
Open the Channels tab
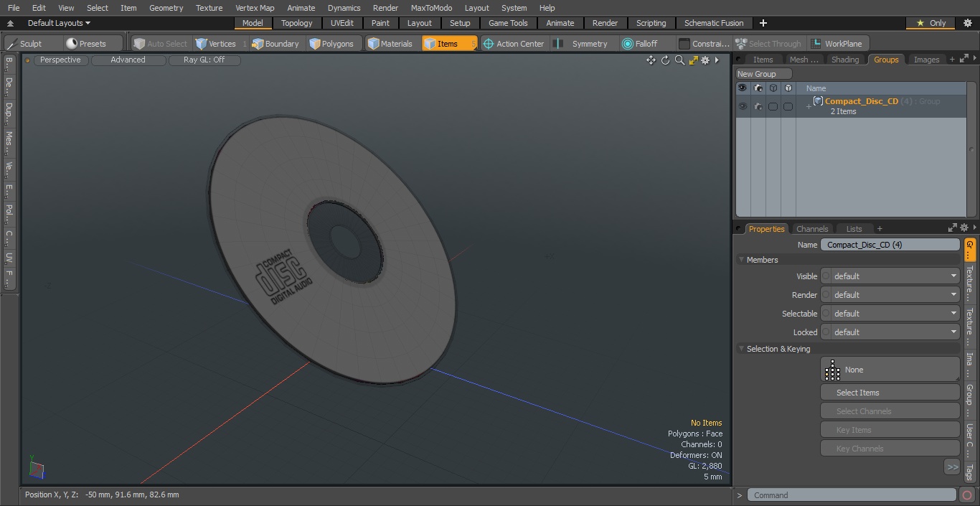coord(812,229)
